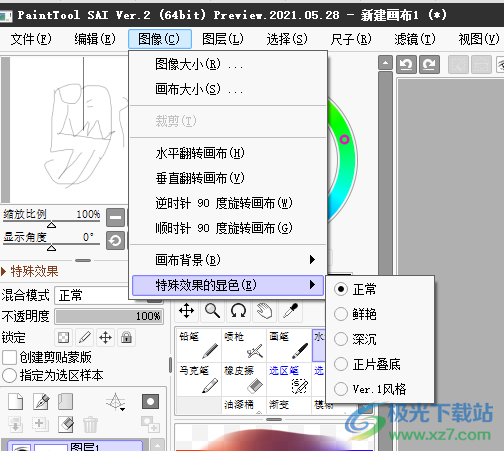Image resolution: width=504 pixels, height=451 pixels.
Task: Open the 图层(L) menu
Action: coord(223,39)
